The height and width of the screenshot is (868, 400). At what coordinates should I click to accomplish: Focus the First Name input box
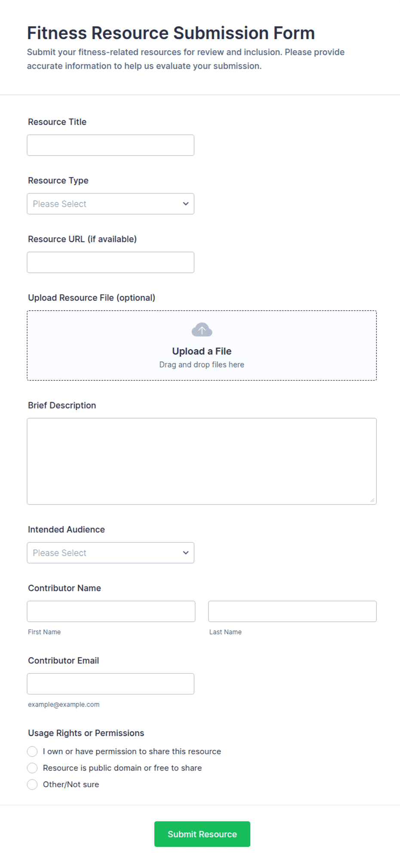point(111,611)
